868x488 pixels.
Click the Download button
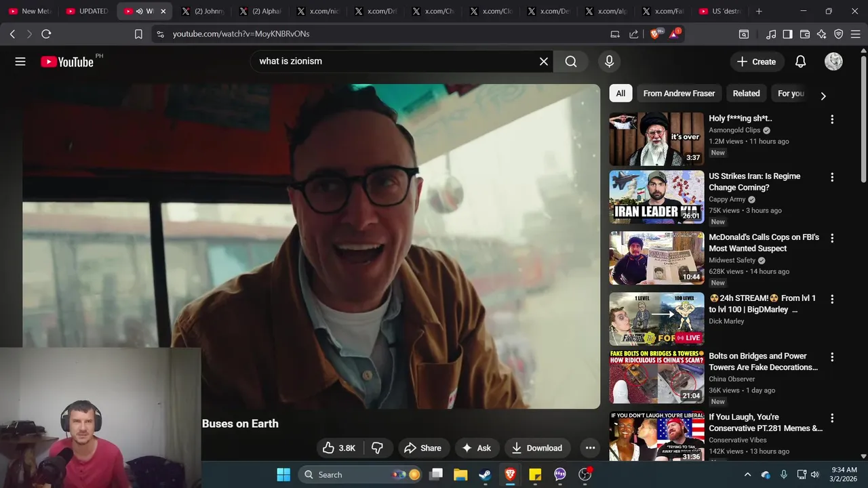click(x=537, y=448)
